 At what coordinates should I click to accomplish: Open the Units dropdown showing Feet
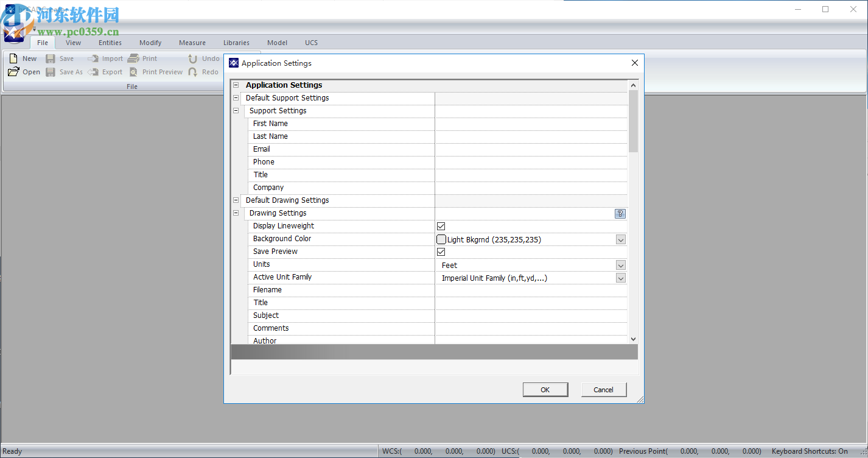tap(621, 265)
